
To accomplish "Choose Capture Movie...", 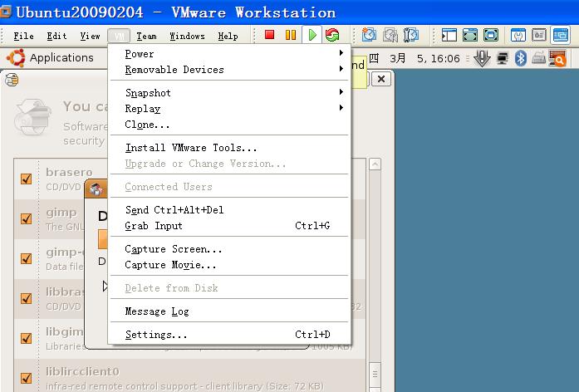I will (229, 265).
